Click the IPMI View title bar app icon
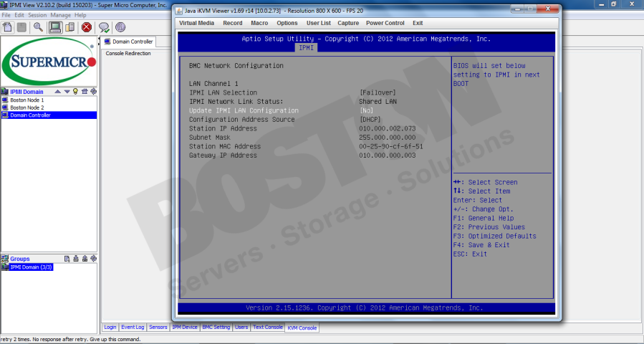The image size is (644, 344). (4, 5)
